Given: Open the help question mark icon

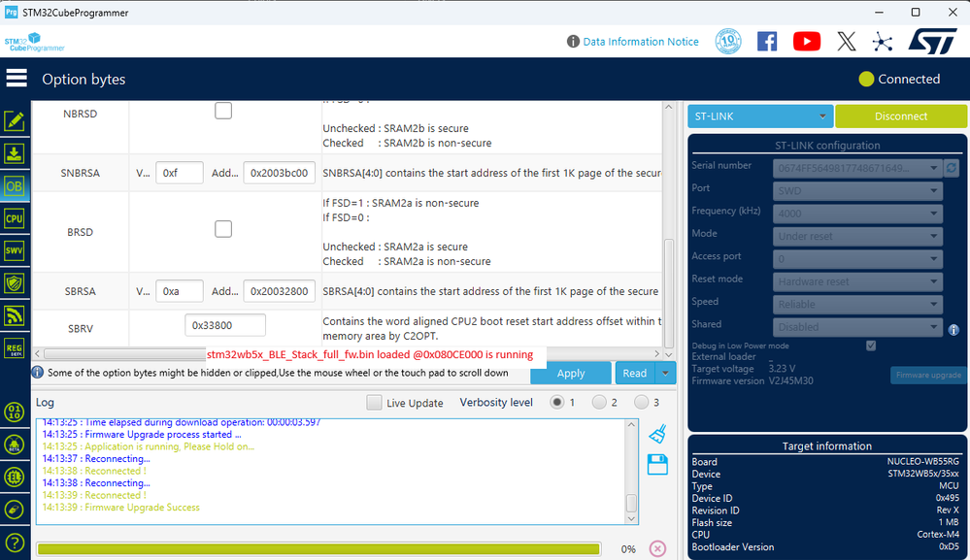Looking at the screenshot, I should point(15,543).
